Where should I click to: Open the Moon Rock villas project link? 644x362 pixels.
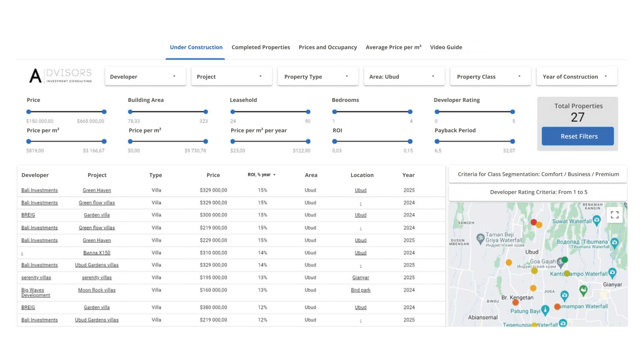click(97, 290)
